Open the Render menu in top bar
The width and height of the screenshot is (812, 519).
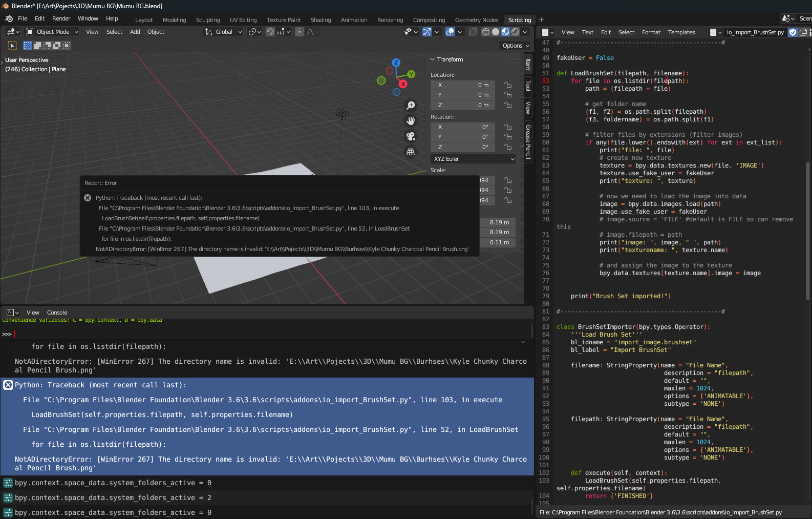coord(61,18)
